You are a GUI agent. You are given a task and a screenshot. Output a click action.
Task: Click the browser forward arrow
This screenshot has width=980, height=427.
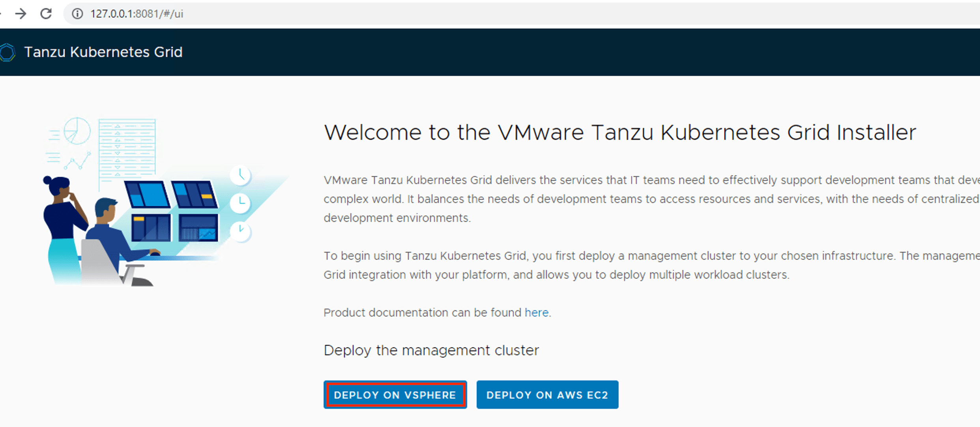pos(21,14)
